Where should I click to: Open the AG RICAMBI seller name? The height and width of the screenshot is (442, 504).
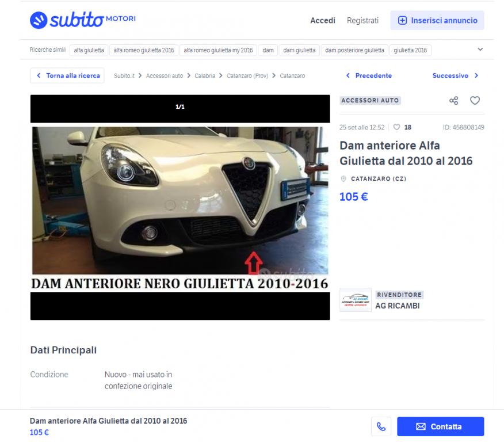coord(398,306)
